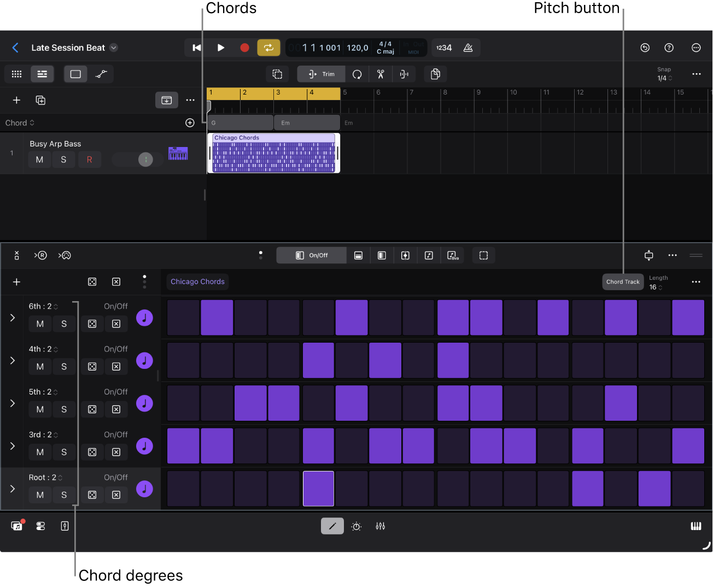Select the scissors Split tool
Viewport: 713px width, 588px height.
pyautogui.click(x=381, y=74)
